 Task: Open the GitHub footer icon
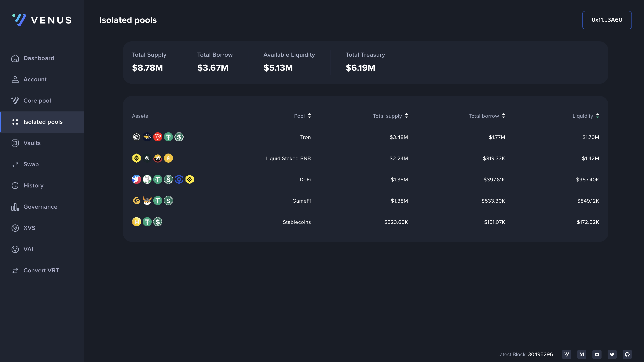(x=627, y=354)
